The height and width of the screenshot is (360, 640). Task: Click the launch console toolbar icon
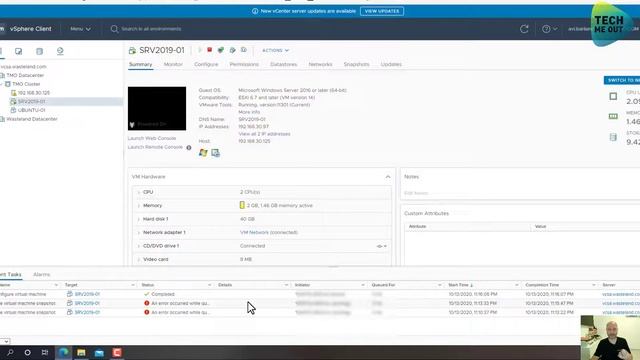[x=221, y=50]
